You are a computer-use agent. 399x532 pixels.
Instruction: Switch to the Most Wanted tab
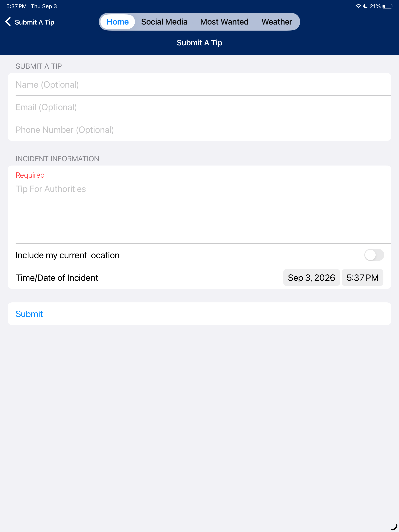(224, 22)
